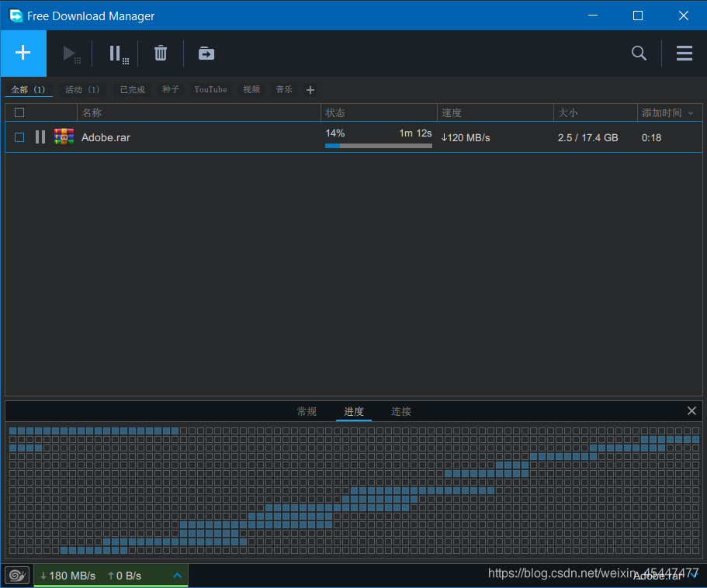Minimize the Free Download Manager window
707x588 pixels.
[593, 16]
